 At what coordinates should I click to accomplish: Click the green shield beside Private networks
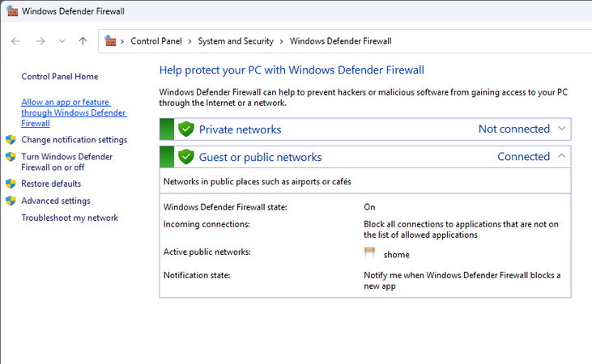[x=186, y=129]
